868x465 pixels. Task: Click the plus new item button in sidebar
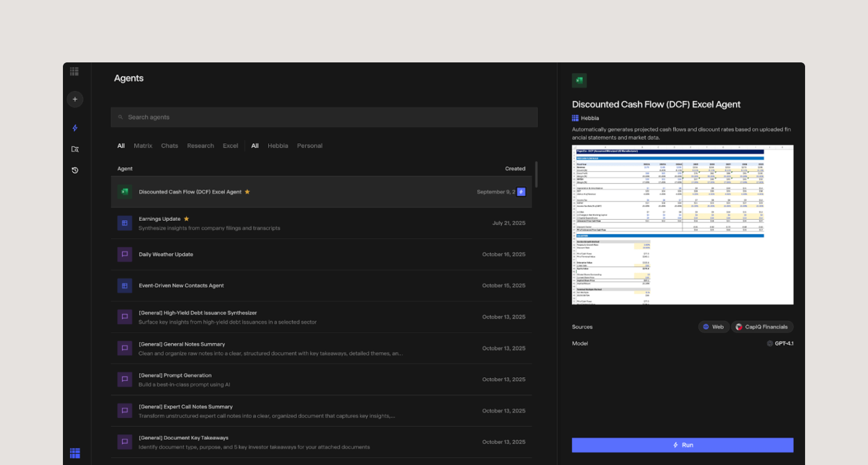coord(75,99)
